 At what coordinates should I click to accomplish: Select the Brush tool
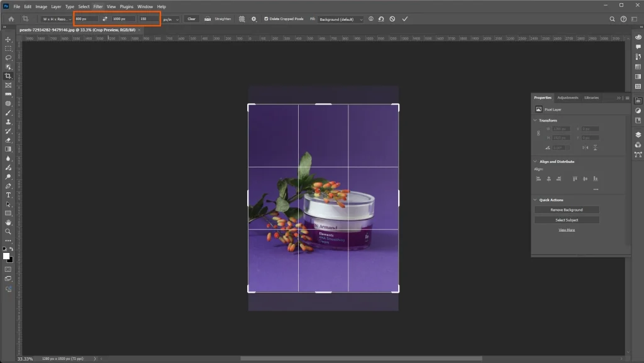coord(8,113)
